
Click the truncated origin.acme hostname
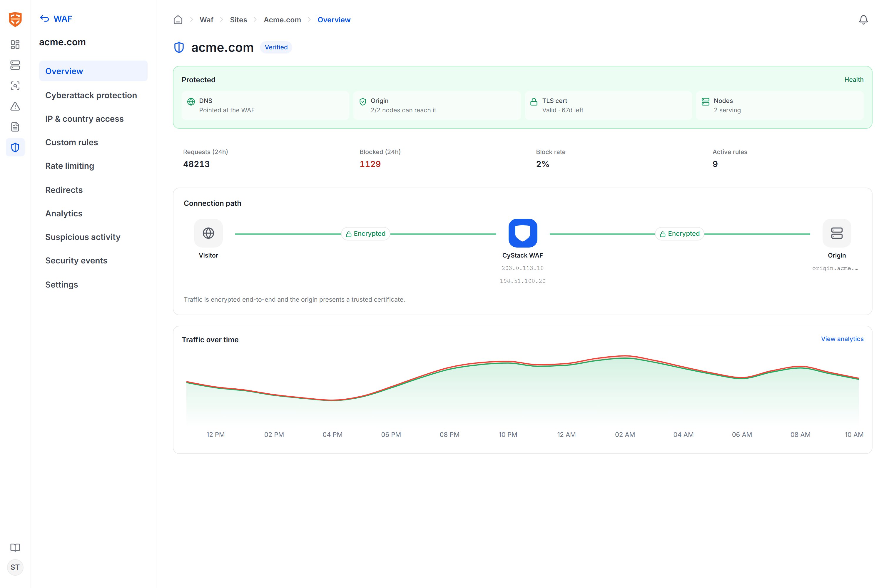coord(835,268)
